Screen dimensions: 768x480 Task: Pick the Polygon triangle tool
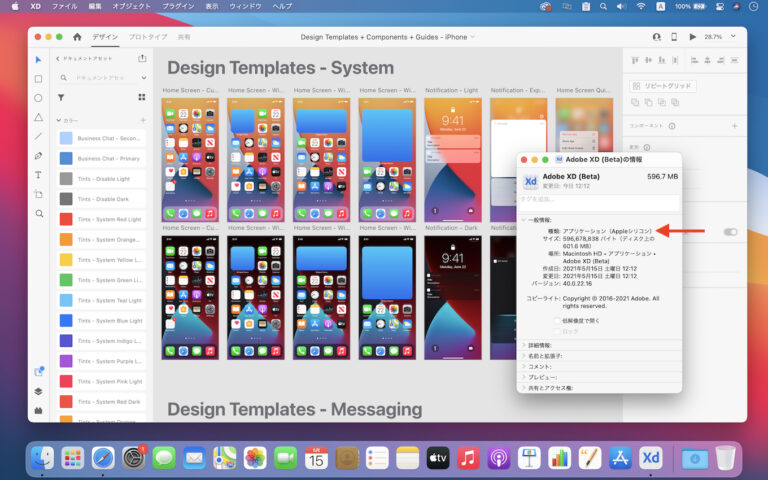click(38, 117)
